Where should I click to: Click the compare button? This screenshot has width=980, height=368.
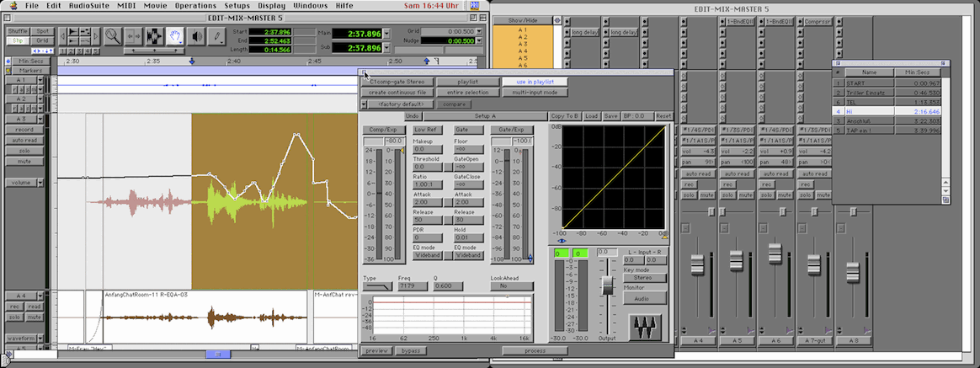(454, 104)
